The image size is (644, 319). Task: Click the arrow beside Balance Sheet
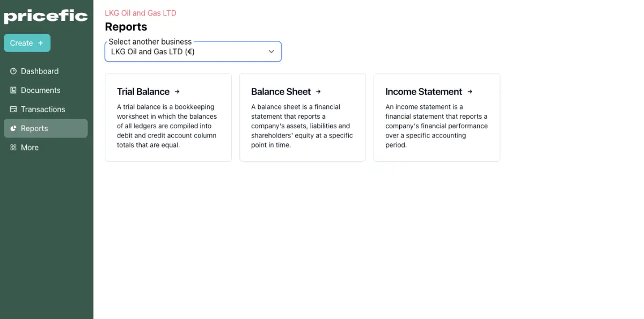318,92
